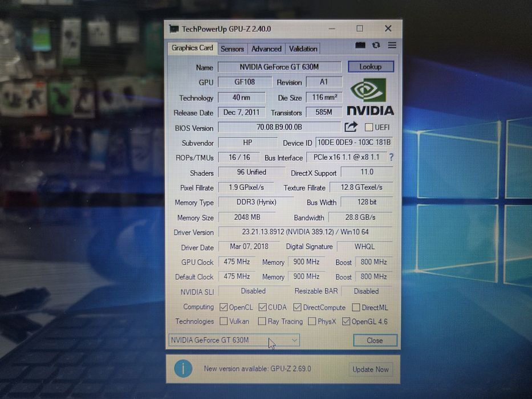Image resolution: width=532 pixels, height=399 pixels.
Task: Click the BIOS Version field 70.08.B9.00.0B
Action: 279,127
